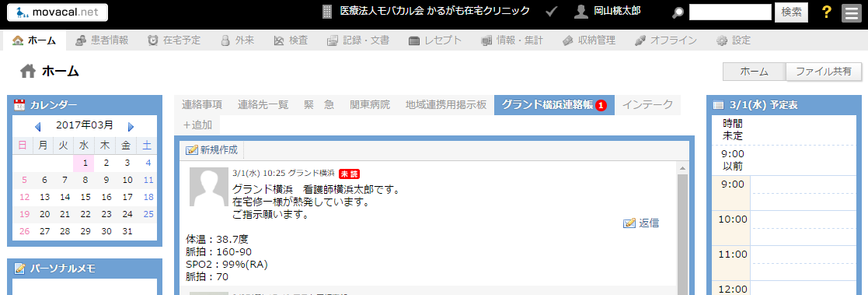This screenshot has width=868, height=295.
Task: Click the 9:00 slot in schedule
Action: point(804,193)
